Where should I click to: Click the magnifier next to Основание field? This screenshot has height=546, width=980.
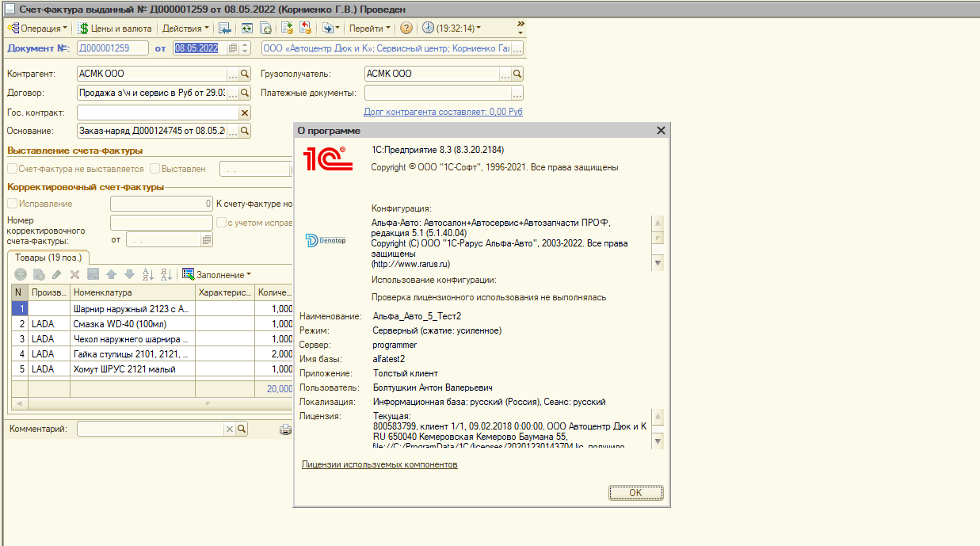pos(245,131)
